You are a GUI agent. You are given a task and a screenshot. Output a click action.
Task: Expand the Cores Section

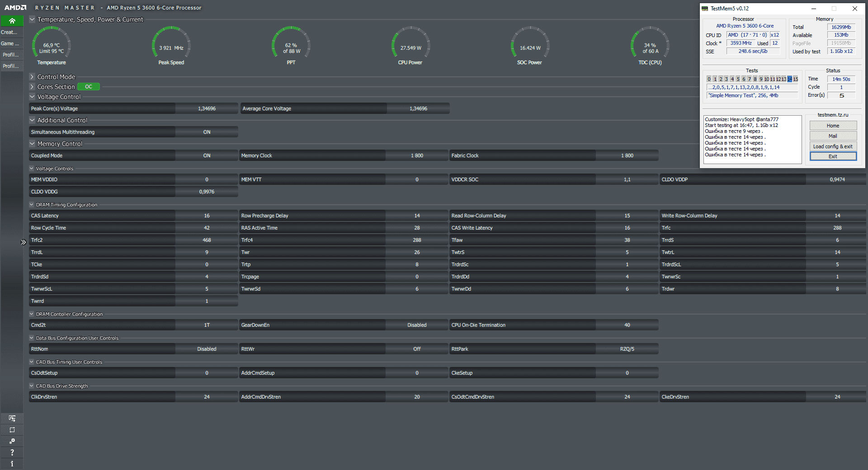coord(32,87)
